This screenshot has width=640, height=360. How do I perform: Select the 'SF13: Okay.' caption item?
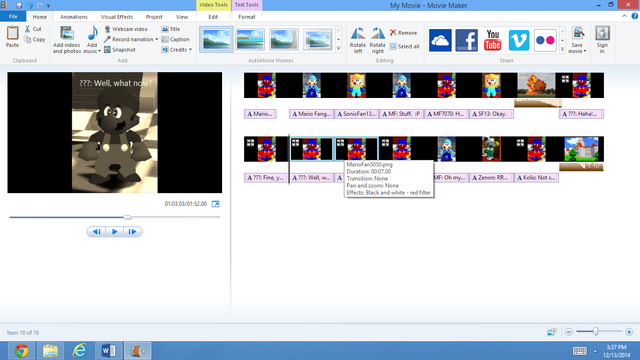491,114
